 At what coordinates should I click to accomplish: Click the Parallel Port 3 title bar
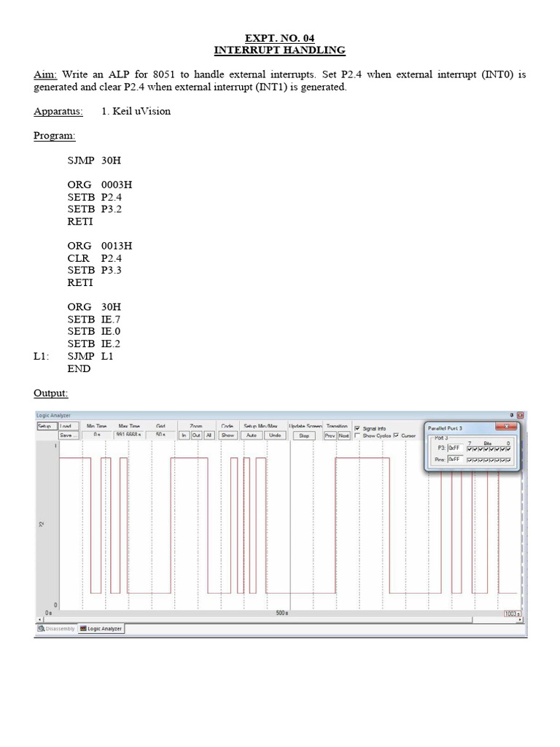click(x=461, y=427)
